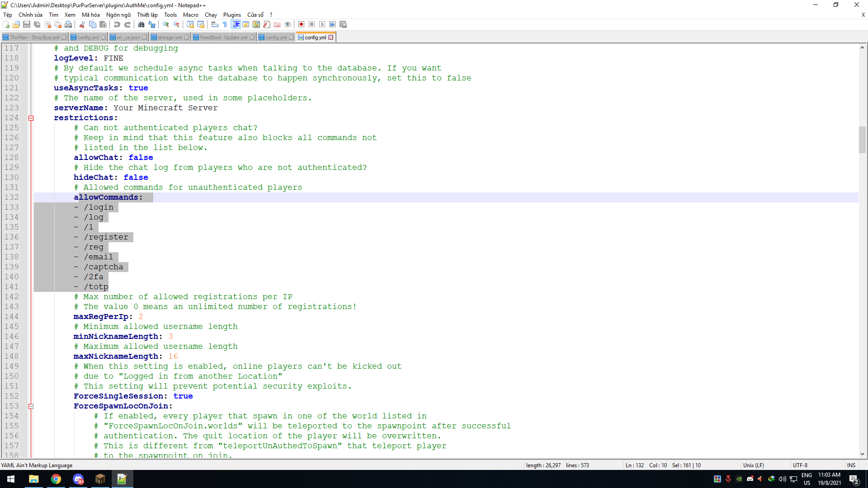Switch to the storage.yml tab
Image resolution: width=868 pixels, height=488 pixels.
click(x=170, y=38)
